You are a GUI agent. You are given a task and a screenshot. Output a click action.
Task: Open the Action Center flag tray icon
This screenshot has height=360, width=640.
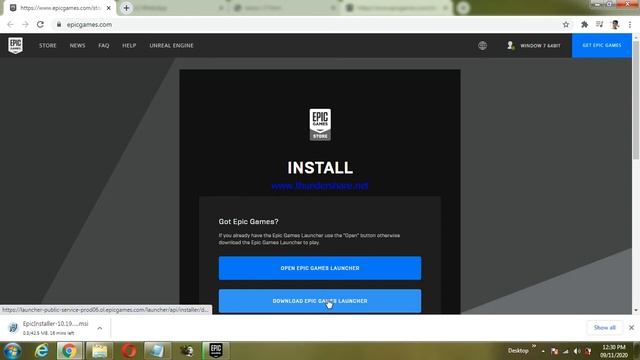(x=554, y=351)
